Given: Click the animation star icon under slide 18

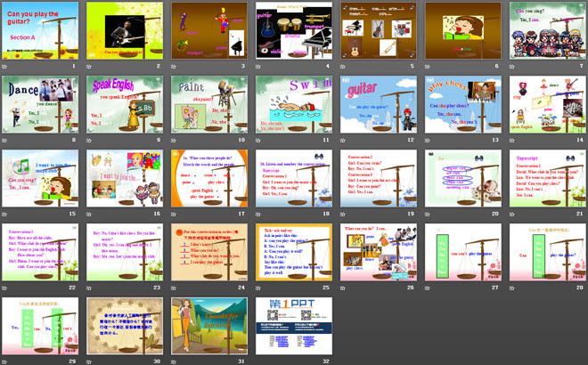Looking at the screenshot, I should (x=258, y=215).
